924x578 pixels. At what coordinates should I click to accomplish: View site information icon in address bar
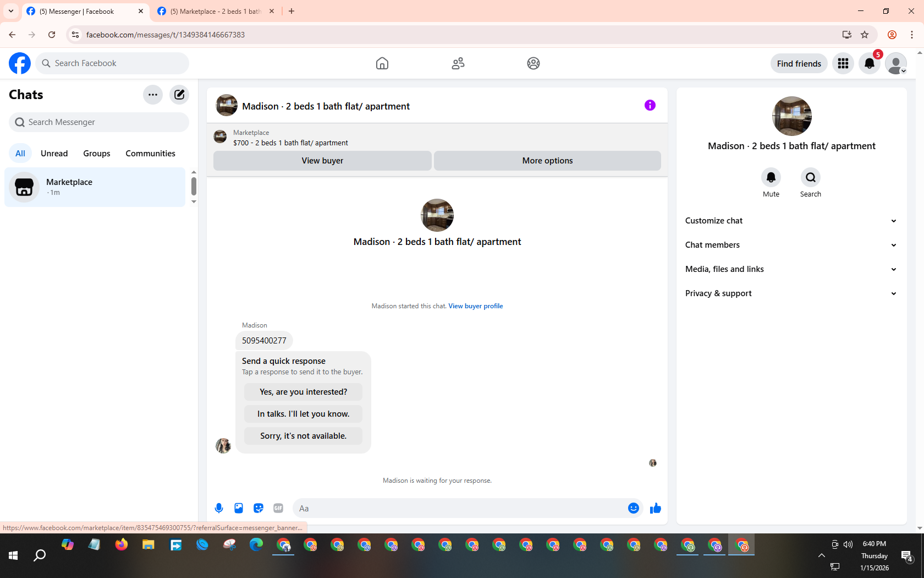[x=75, y=35]
